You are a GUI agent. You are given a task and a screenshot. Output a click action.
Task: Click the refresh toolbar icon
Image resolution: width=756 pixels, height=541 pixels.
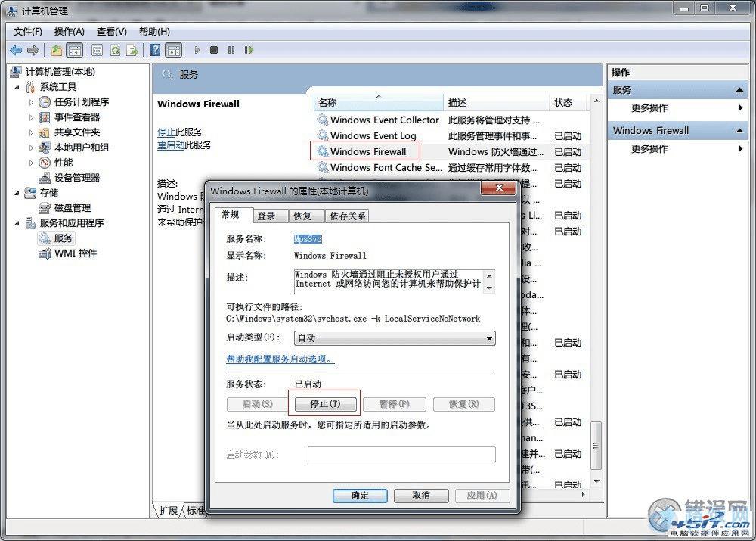point(115,50)
